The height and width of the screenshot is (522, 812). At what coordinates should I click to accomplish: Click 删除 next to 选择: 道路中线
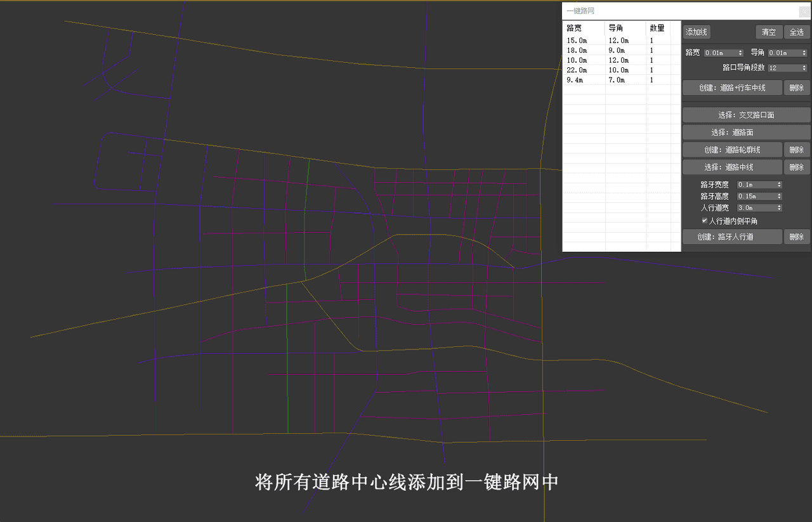pyautogui.click(x=797, y=167)
